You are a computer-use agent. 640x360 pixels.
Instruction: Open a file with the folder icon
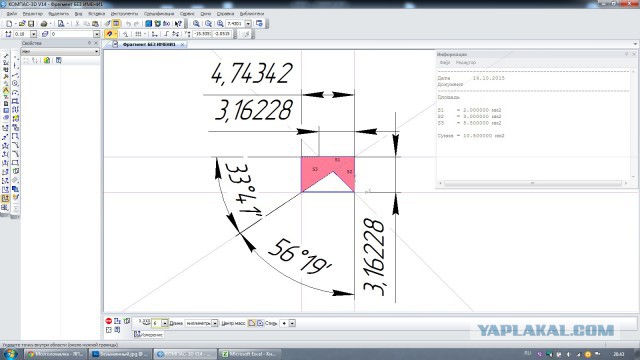pyautogui.click(x=22, y=24)
